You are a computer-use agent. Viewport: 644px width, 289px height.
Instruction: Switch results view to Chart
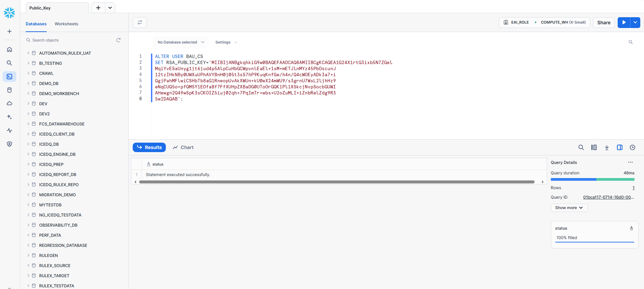(183, 147)
